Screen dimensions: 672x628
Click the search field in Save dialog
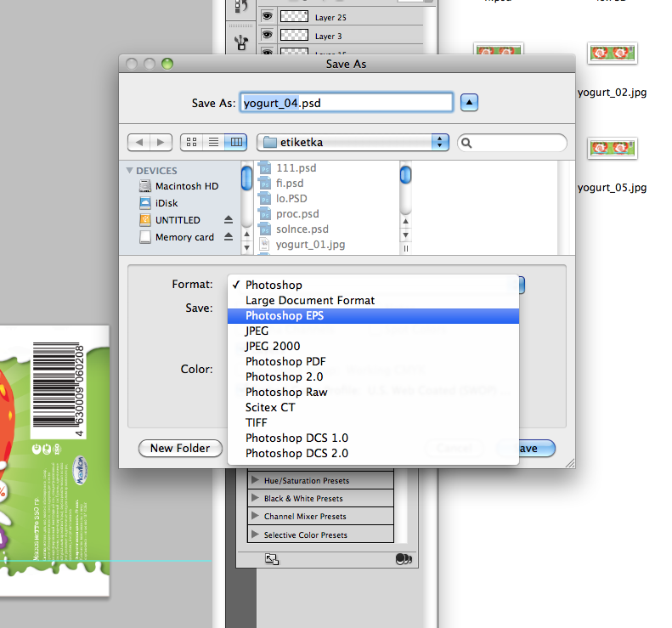point(512,143)
